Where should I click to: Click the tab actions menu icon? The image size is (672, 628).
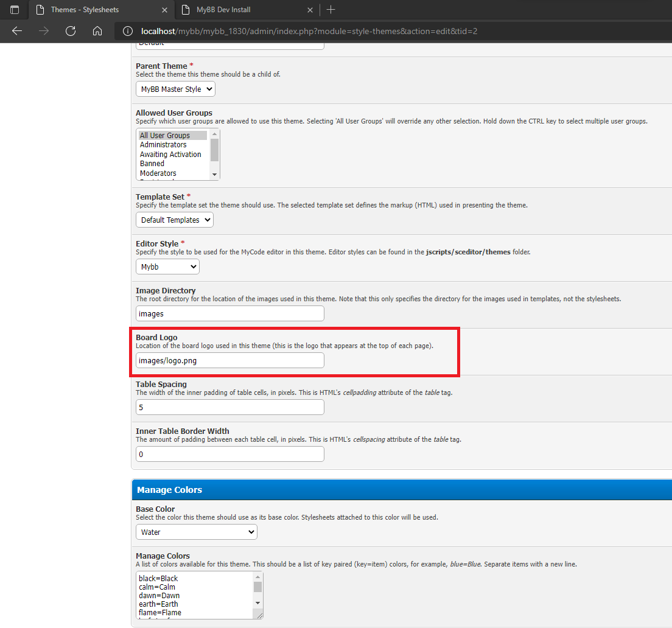pos(15,10)
